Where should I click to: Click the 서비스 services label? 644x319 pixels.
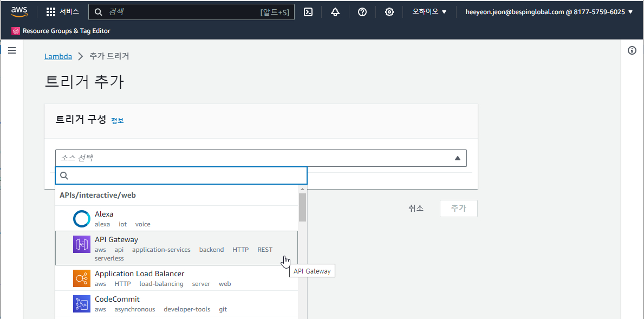[69, 12]
